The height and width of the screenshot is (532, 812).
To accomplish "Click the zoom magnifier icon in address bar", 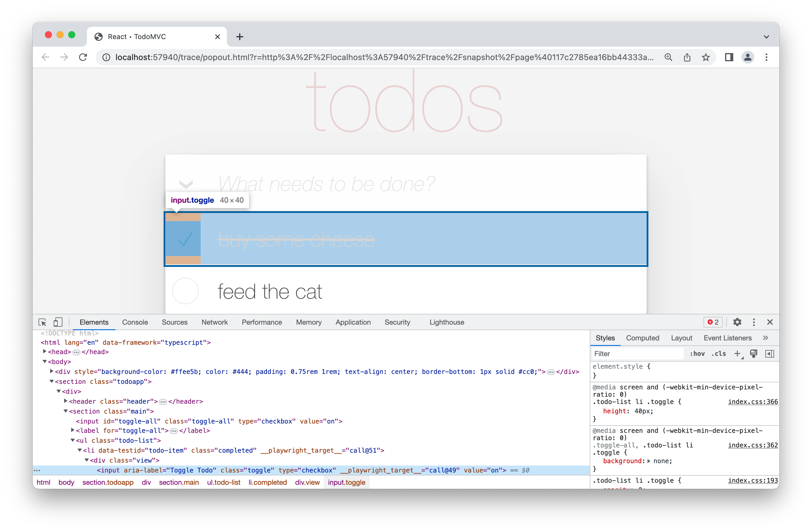I will pyautogui.click(x=668, y=57).
